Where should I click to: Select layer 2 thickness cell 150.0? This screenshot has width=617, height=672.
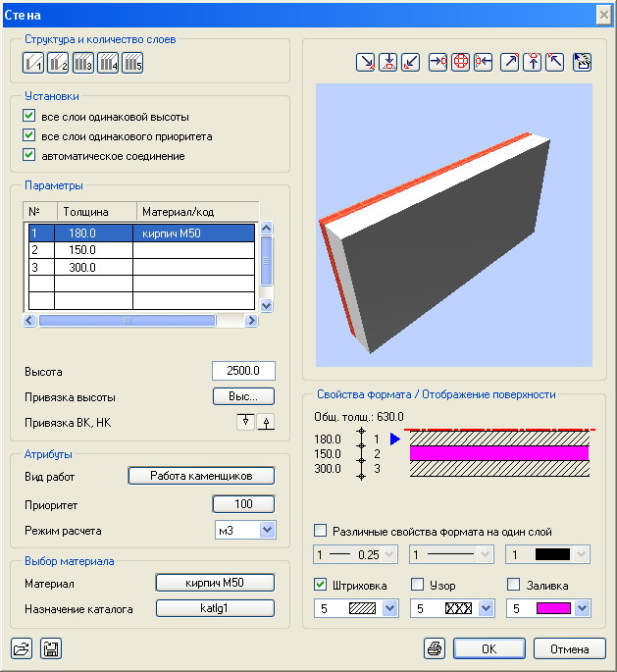pos(93,250)
